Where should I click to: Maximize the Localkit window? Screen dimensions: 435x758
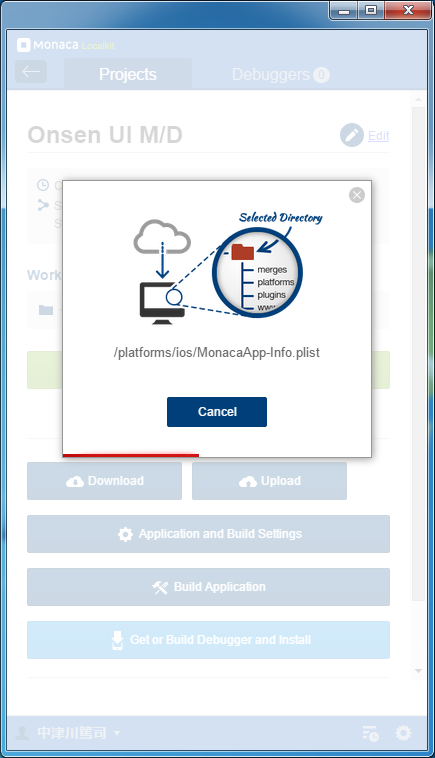(x=371, y=10)
